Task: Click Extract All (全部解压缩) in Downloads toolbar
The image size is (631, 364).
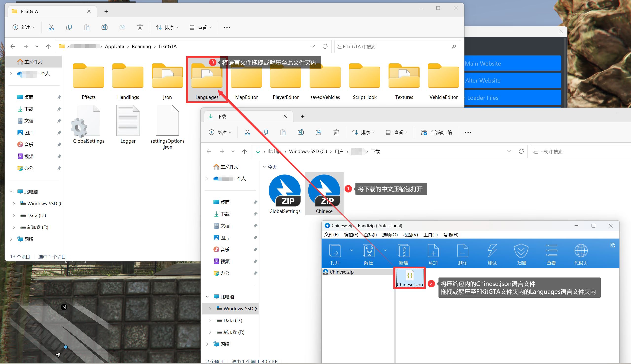Action: [437, 133]
